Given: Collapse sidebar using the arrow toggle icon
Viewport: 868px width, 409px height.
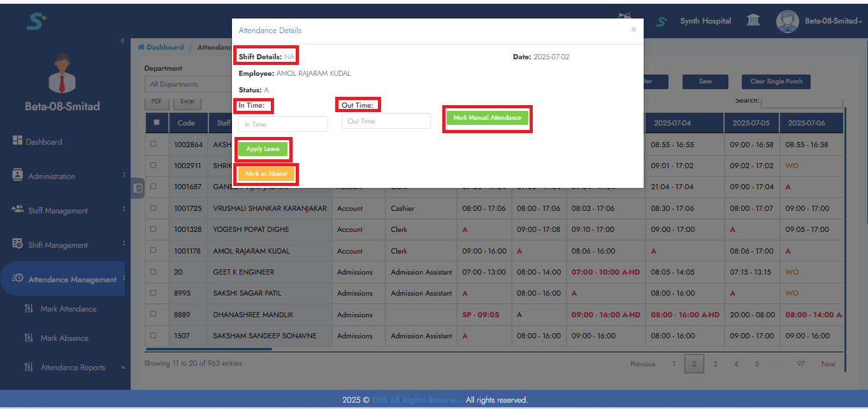Looking at the screenshot, I should [138, 188].
